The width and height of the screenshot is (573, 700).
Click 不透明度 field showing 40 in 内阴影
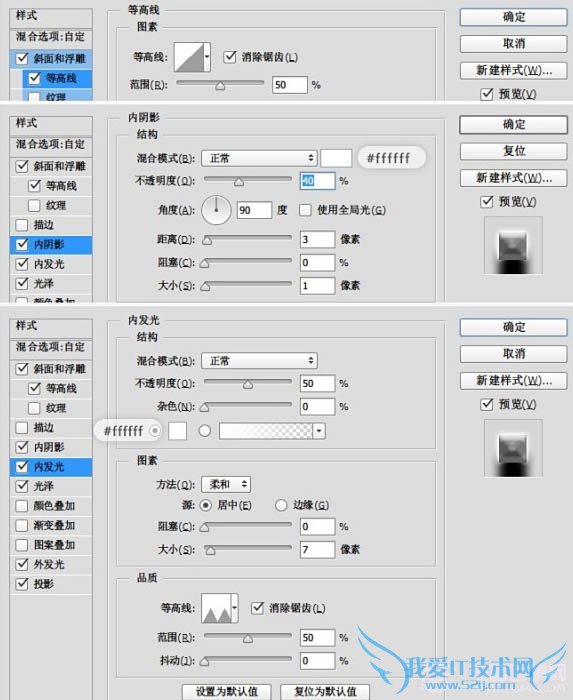click(x=317, y=181)
